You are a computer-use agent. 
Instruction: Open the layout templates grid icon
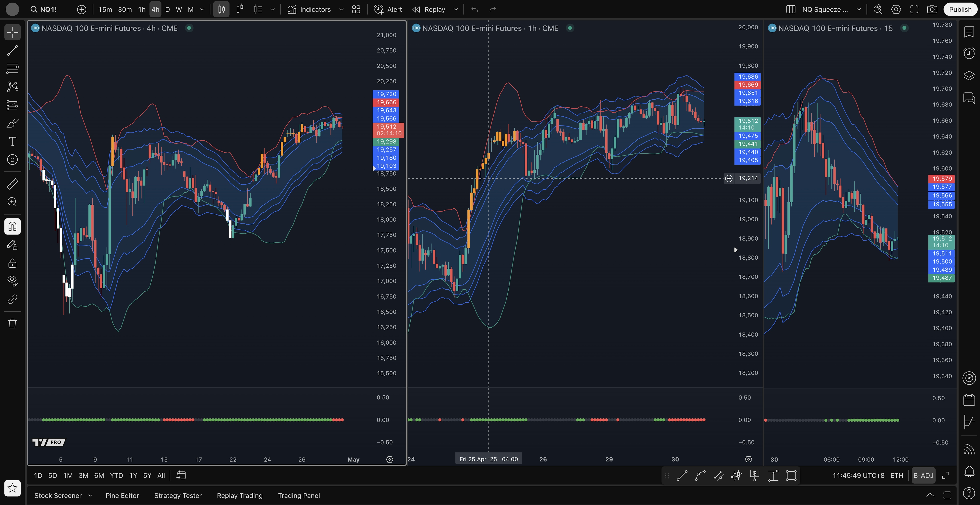click(356, 9)
